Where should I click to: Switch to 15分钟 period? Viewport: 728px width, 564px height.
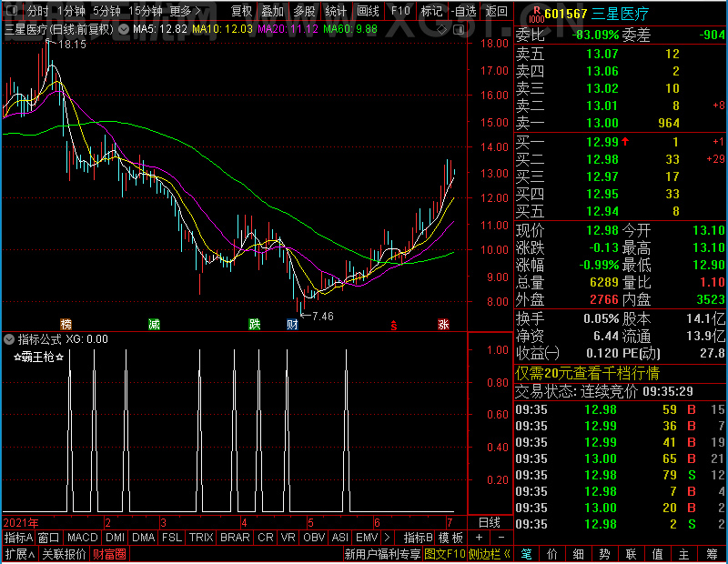point(146,11)
